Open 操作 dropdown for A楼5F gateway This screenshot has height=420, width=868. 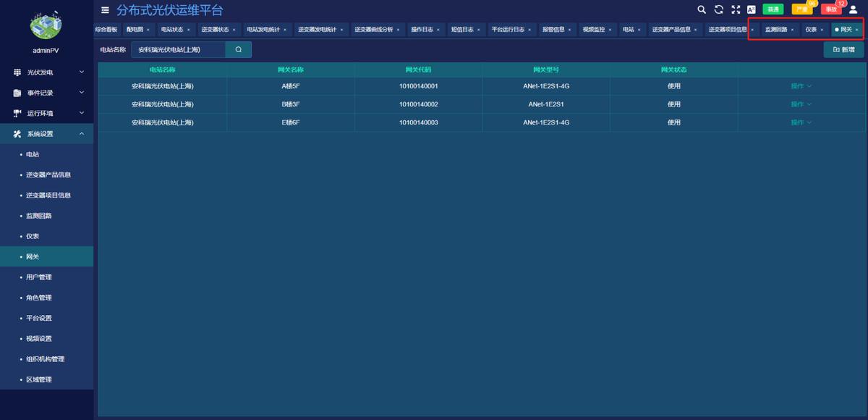pyautogui.click(x=801, y=86)
